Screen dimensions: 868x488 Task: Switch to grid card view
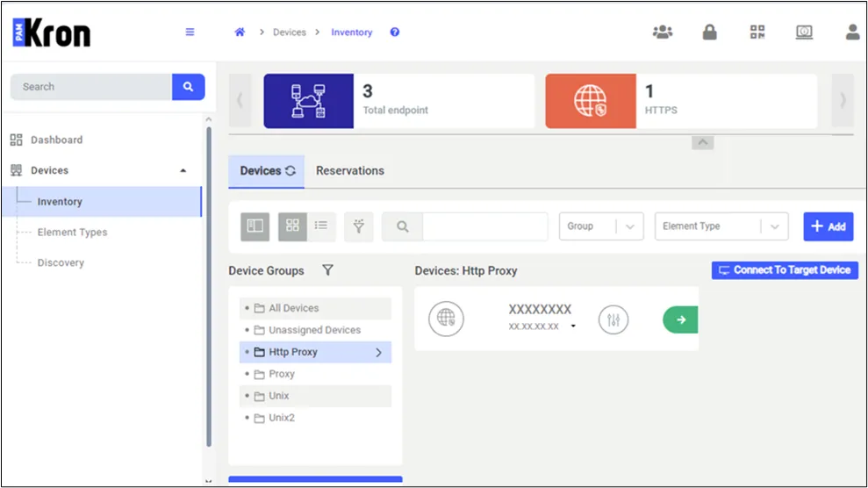[x=292, y=226]
